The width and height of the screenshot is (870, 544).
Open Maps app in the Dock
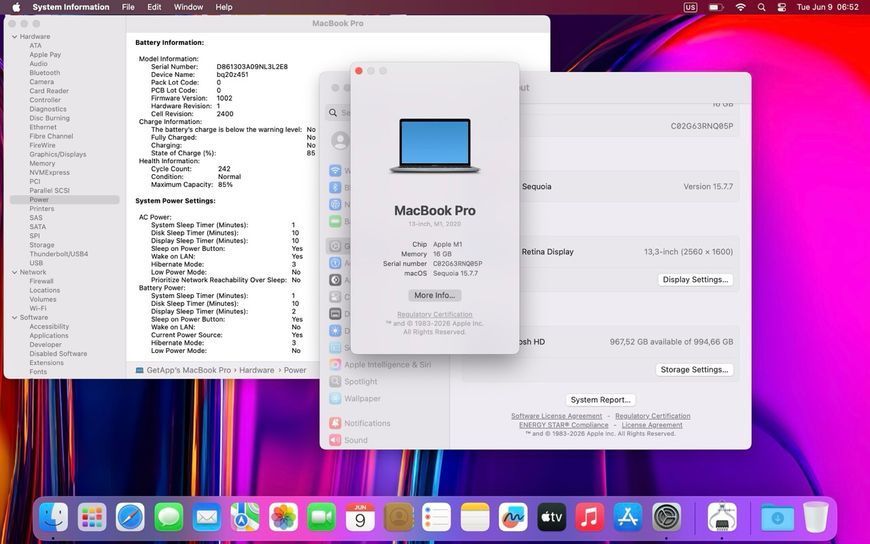coord(245,517)
